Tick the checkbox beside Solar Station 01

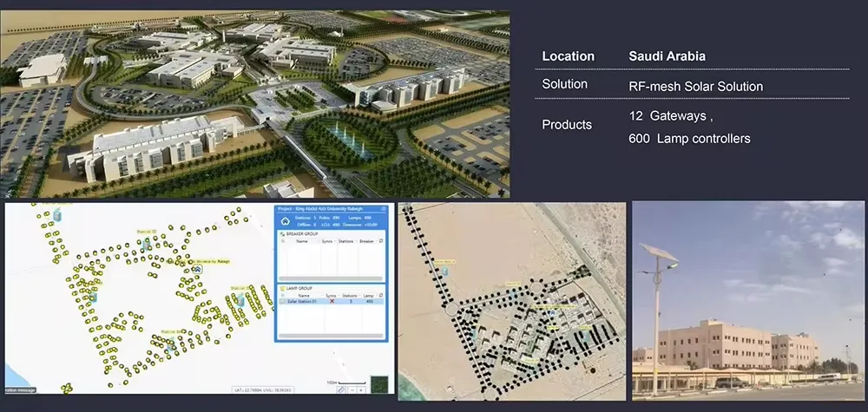(x=281, y=301)
